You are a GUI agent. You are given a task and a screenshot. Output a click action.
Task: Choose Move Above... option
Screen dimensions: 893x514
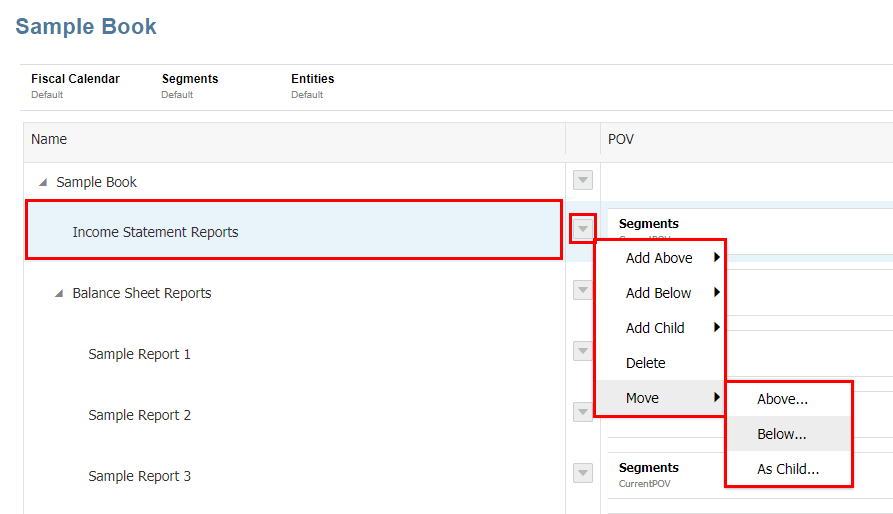coord(782,399)
